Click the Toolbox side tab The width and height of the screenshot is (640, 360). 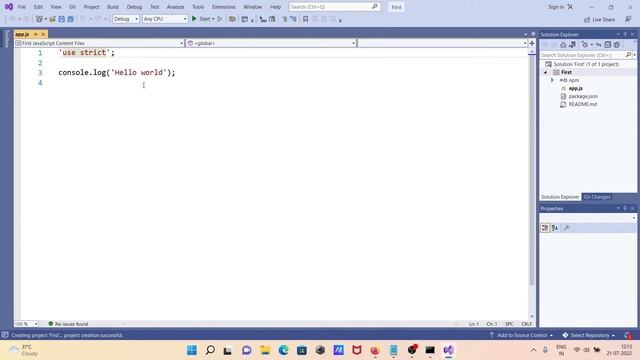[x=7, y=39]
